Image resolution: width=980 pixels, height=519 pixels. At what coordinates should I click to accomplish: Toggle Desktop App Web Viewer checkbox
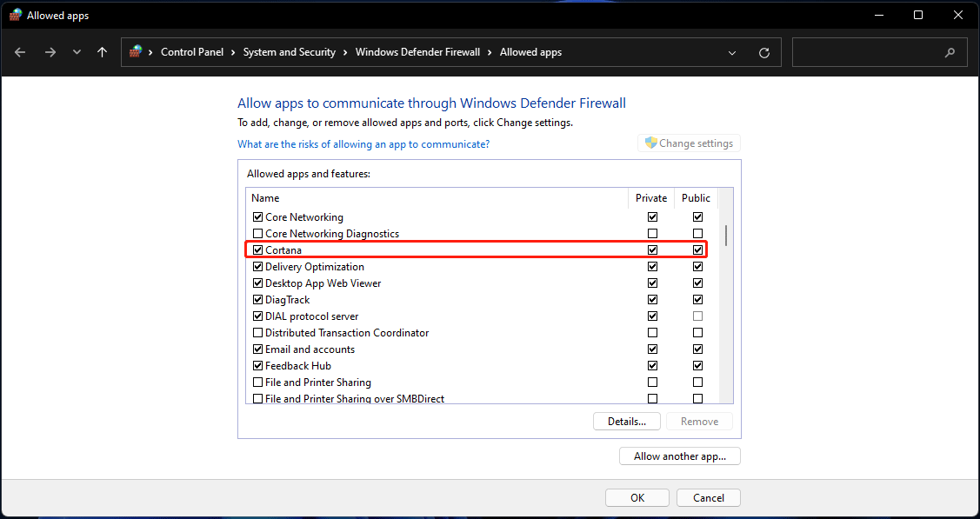pyautogui.click(x=257, y=283)
